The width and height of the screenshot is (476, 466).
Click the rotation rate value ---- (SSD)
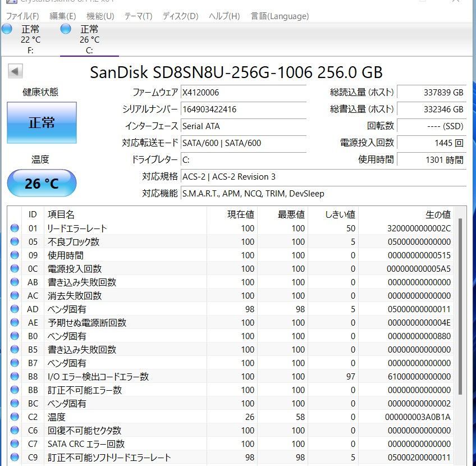pos(432,126)
